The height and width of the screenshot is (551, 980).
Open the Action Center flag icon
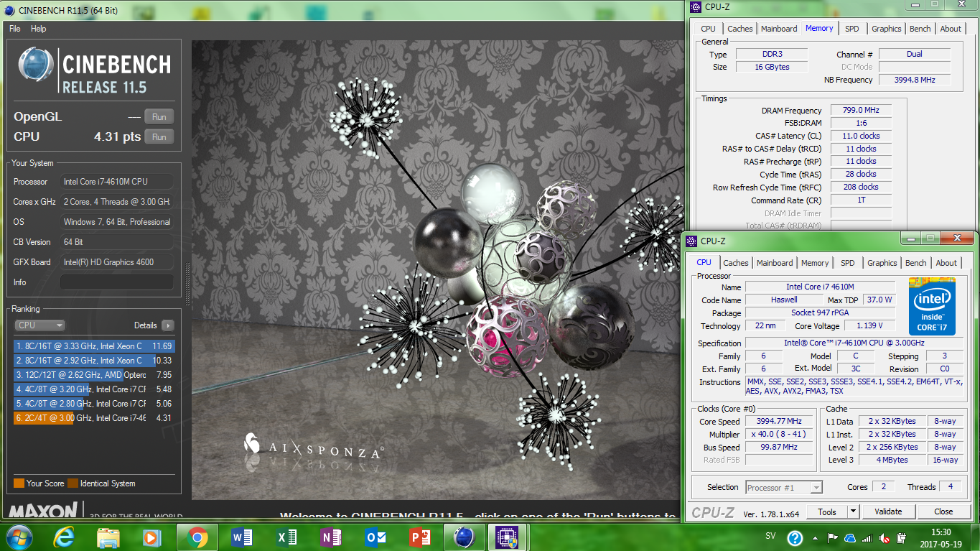click(833, 537)
